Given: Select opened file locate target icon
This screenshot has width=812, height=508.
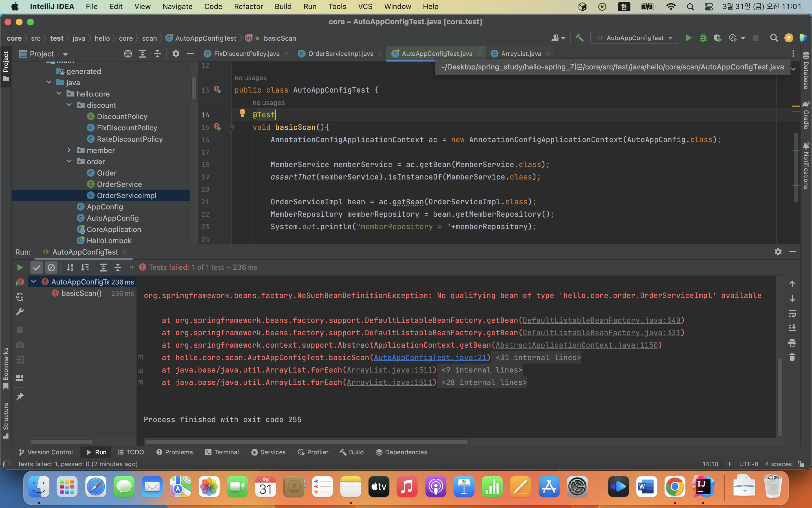Looking at the screenshot, I should 128,54.
